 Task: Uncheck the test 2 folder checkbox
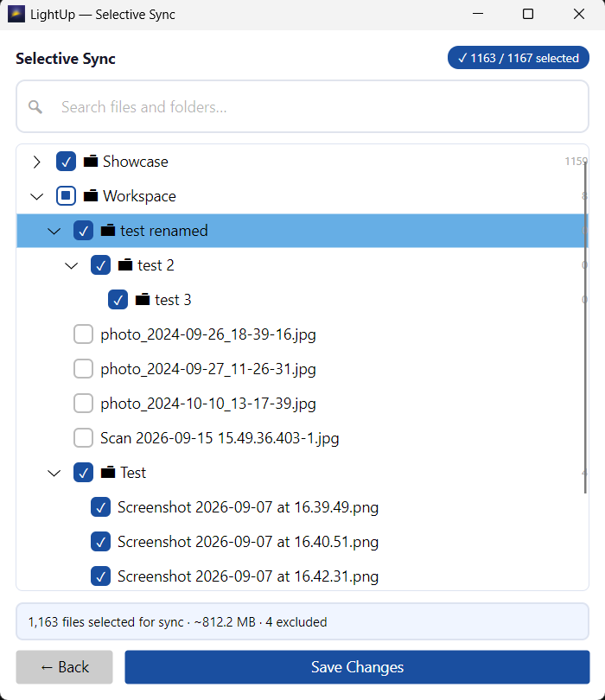(x=100, y=264)
